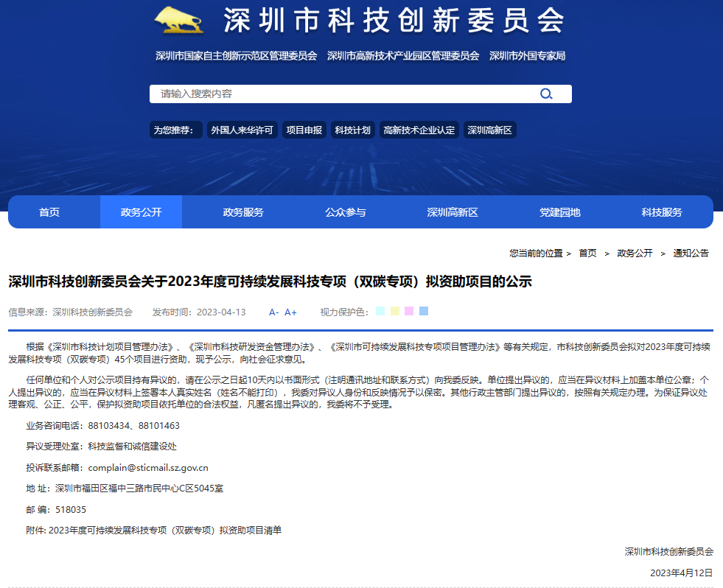Open 深圳市外国专家局 header link

527,55
